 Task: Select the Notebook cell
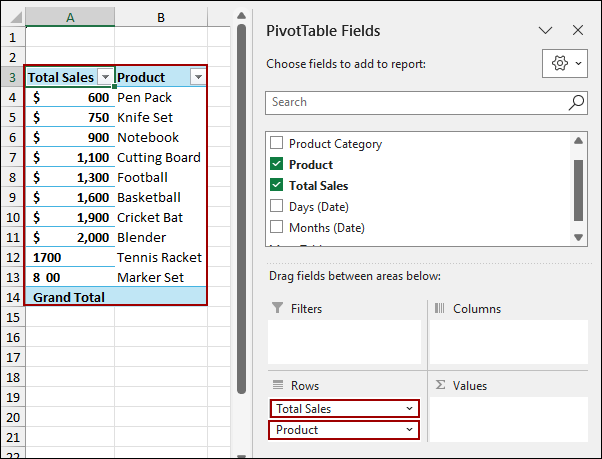pyautogui.click(x=161, y=137)
